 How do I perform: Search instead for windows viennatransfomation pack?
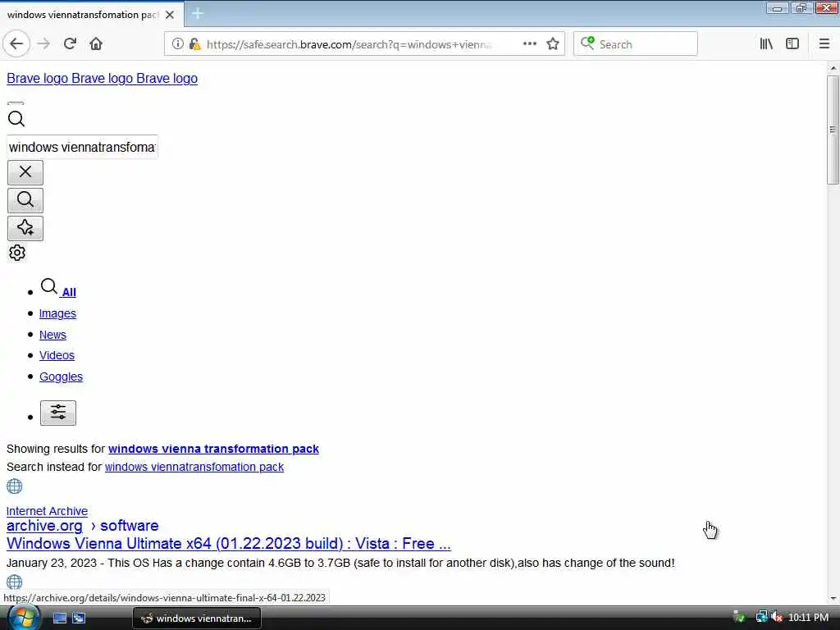194,467
